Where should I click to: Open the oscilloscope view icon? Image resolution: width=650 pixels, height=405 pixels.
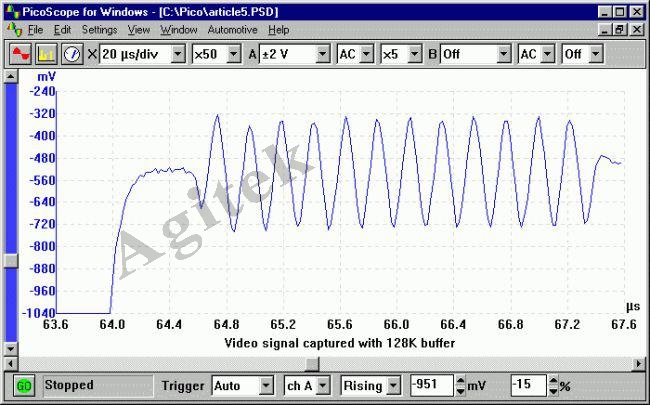[x=21, y=52]
